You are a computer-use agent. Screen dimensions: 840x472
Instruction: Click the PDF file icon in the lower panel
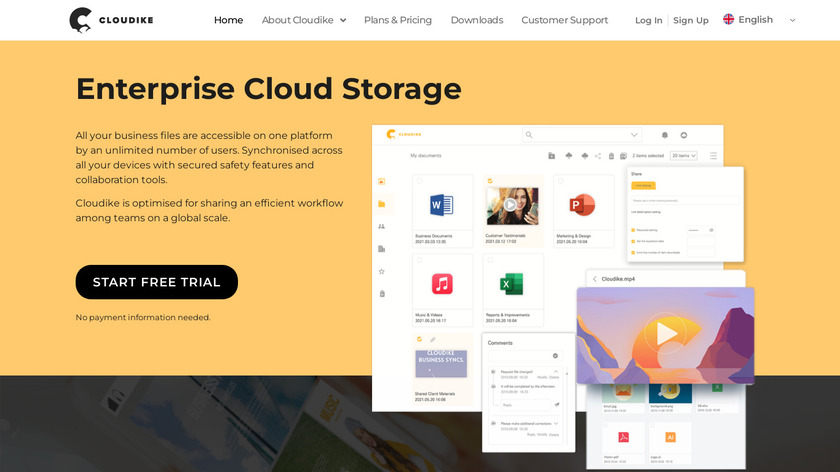click(624, 437)
